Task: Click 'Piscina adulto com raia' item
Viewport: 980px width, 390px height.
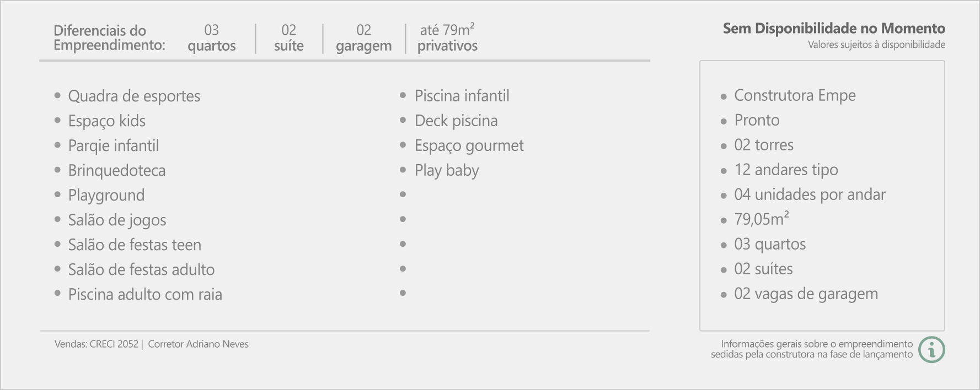Action: click(145, 295)
